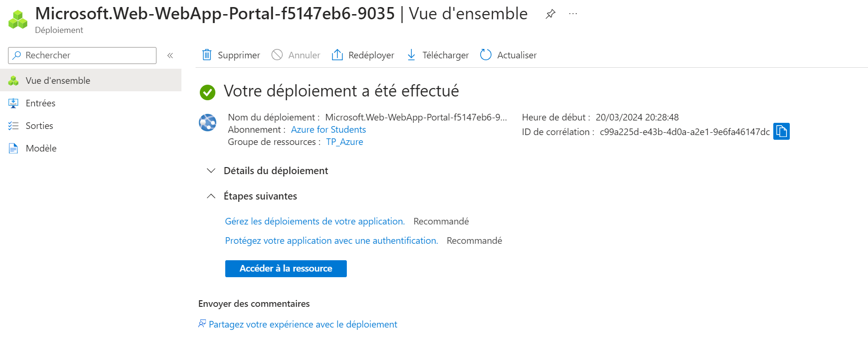
Task: Open the ellipsis more options menu
Action: pos(573,14)
